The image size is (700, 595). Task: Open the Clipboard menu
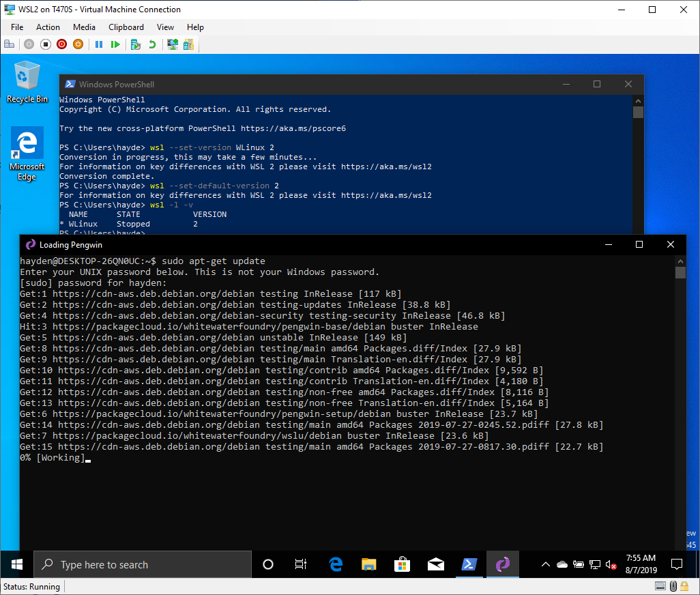click(x=126, y=27)
